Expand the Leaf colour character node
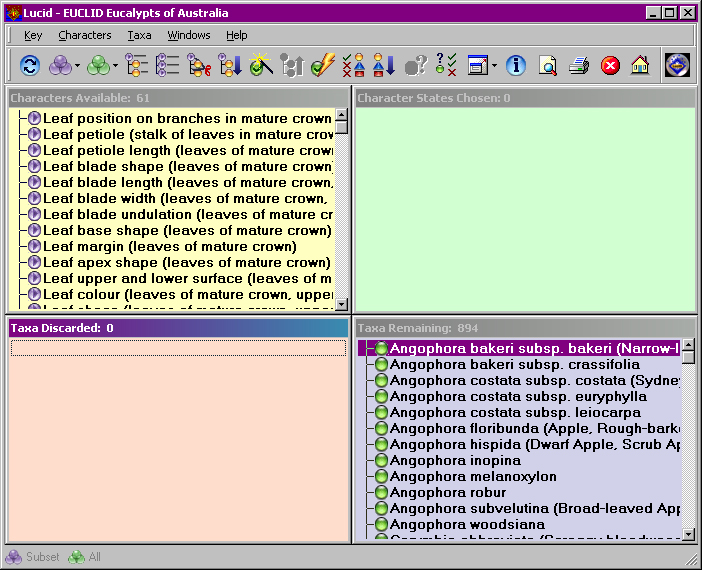This screenshot has height=570, width=702. click(x=34, y=294)
